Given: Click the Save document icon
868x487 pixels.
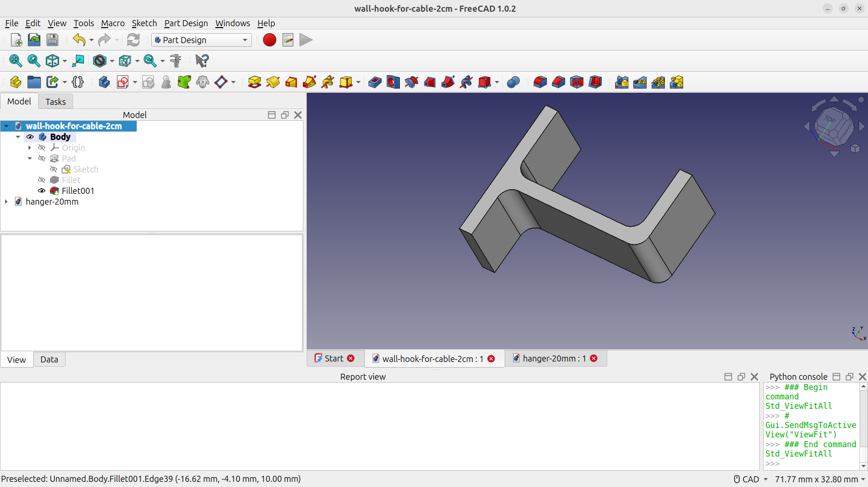Looking at the screenshot, I should point(52,40).
